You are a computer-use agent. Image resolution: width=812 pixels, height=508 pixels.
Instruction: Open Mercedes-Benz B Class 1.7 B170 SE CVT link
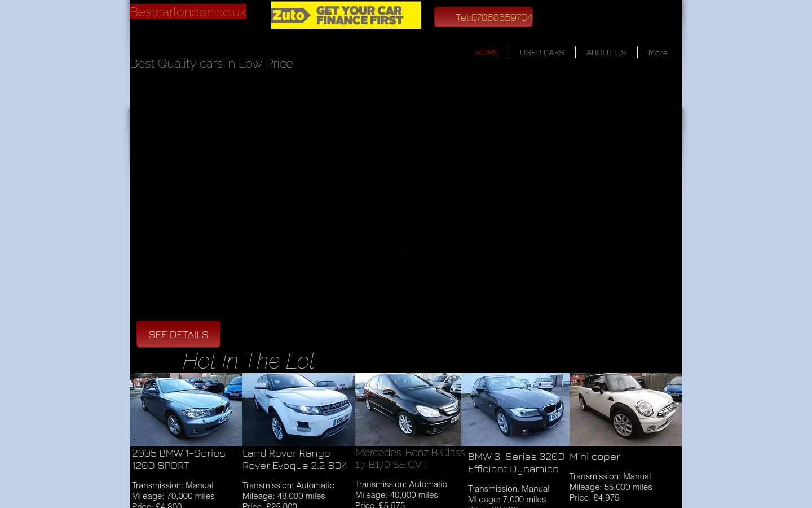pyautogui.click(x=410, y=458)
